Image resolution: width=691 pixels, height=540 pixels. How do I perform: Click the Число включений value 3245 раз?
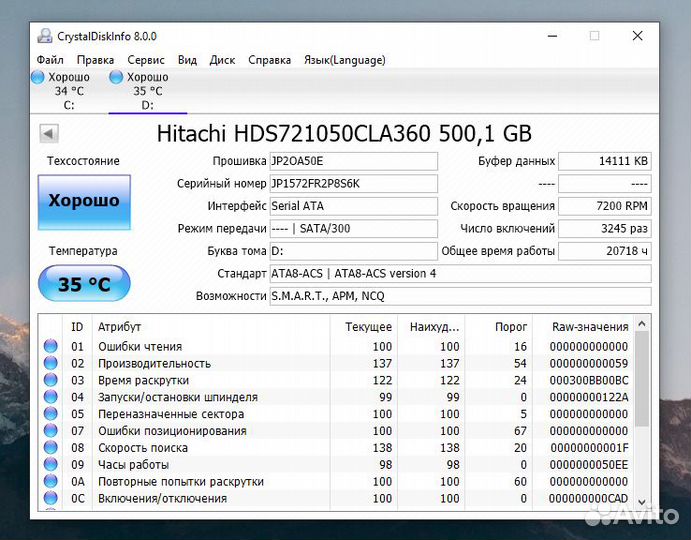click(x=605, y=229)
